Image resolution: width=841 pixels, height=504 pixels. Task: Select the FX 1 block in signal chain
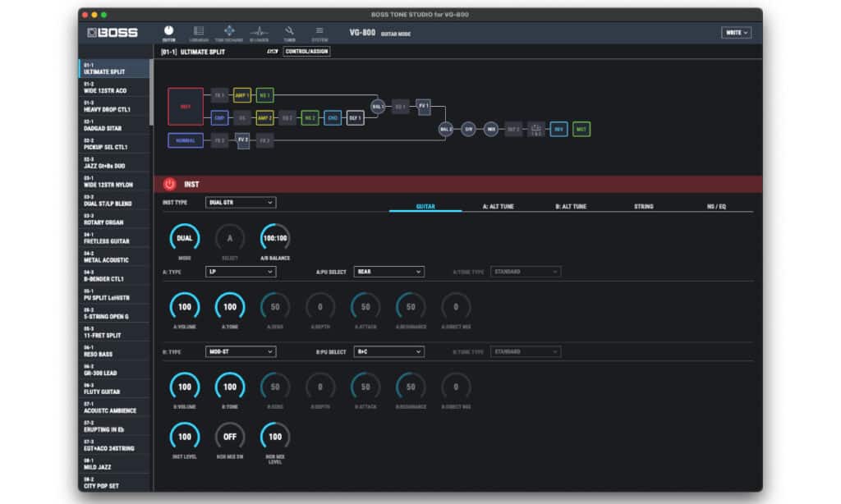point(219,95)
